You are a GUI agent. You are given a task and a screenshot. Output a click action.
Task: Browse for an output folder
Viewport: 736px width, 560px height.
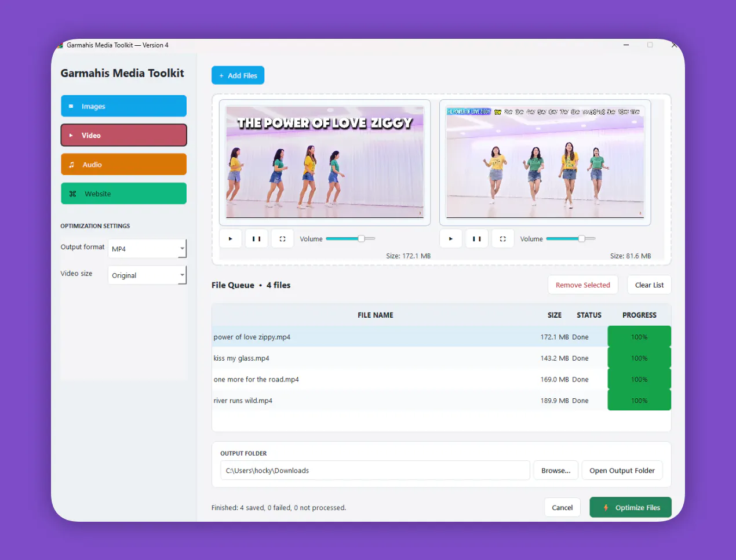click(556, 471)
